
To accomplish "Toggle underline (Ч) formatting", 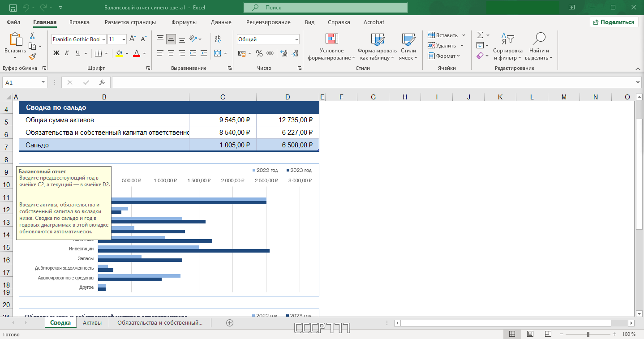I will point(78,53).
